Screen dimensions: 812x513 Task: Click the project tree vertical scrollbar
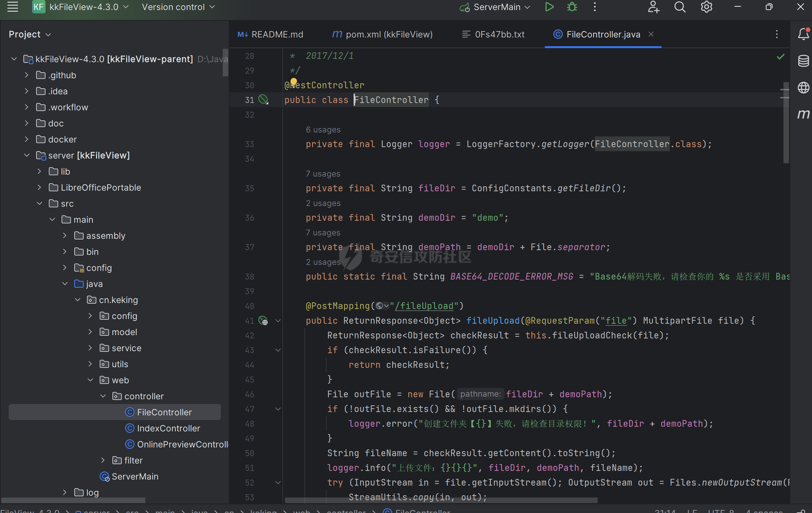click(225, 62)
